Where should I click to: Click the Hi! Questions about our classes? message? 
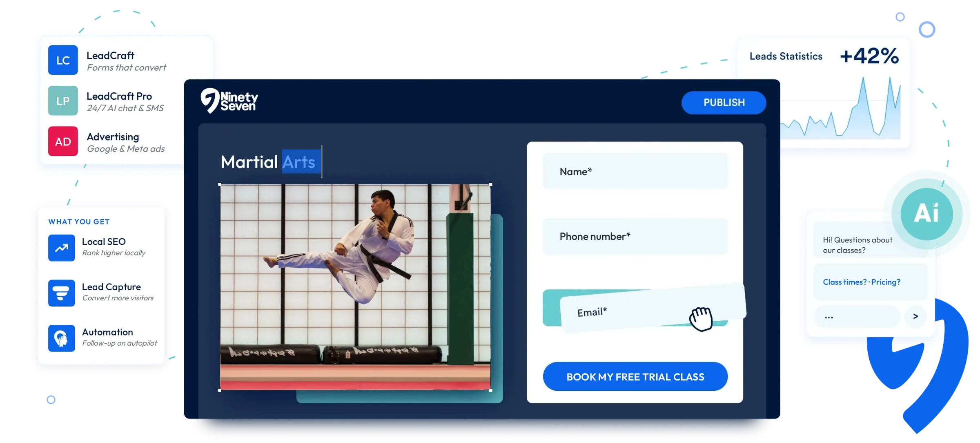coord(857,245)
